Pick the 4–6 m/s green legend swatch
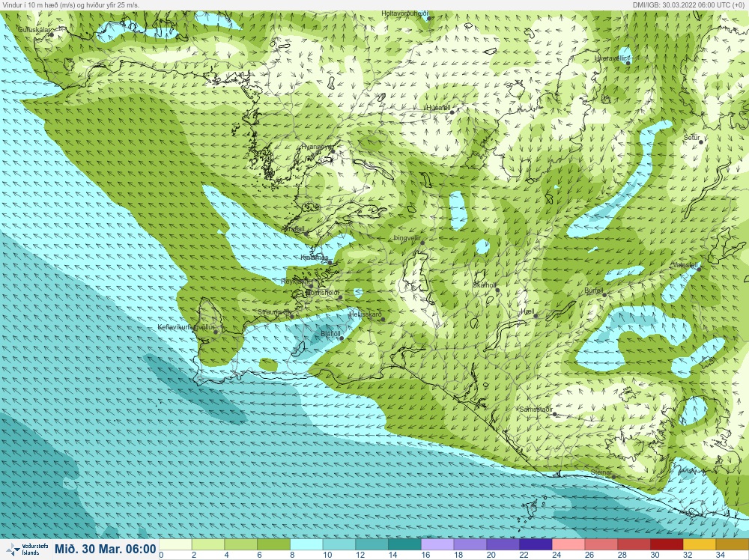 pyautogui.click(x=240, y=545)
